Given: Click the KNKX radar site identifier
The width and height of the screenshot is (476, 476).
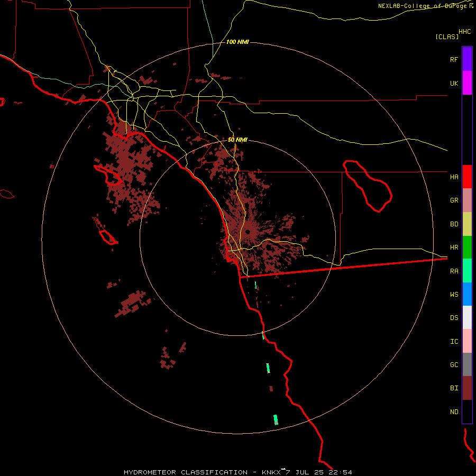Looking at the screenshot, I should click(271, 472).
